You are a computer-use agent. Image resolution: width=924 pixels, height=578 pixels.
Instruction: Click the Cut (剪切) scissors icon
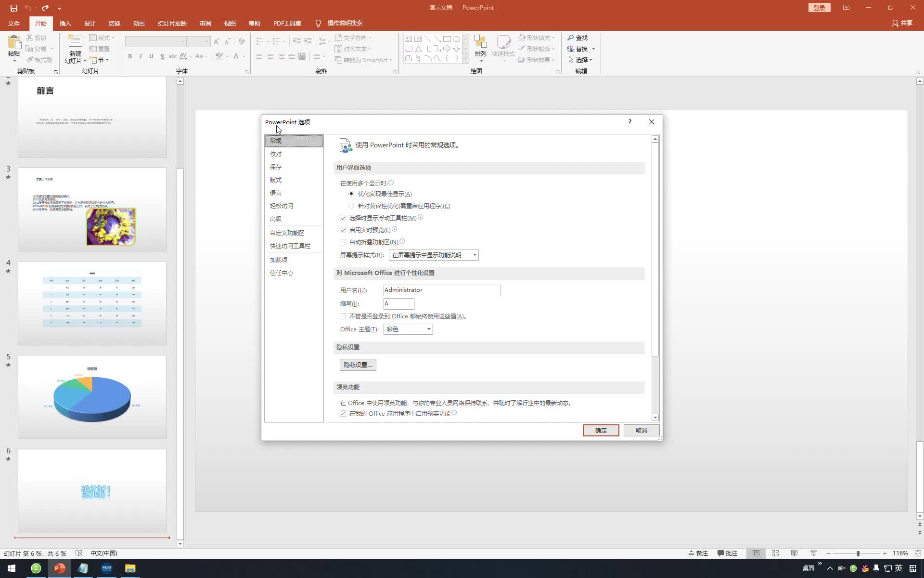pos(29,38)
